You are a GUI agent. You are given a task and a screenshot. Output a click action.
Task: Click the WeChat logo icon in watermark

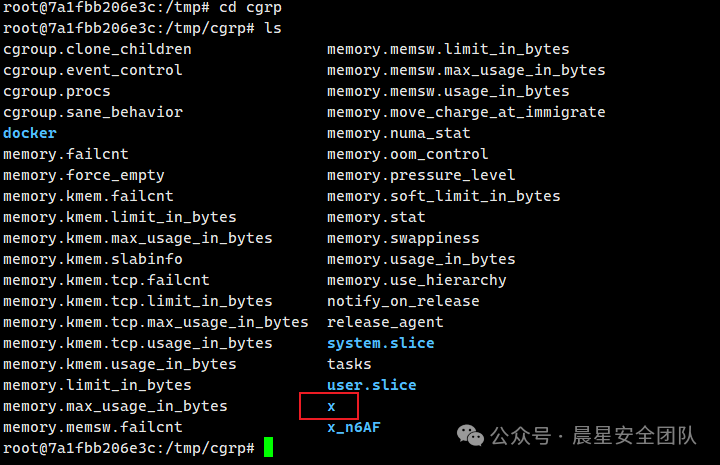point(470,435)
